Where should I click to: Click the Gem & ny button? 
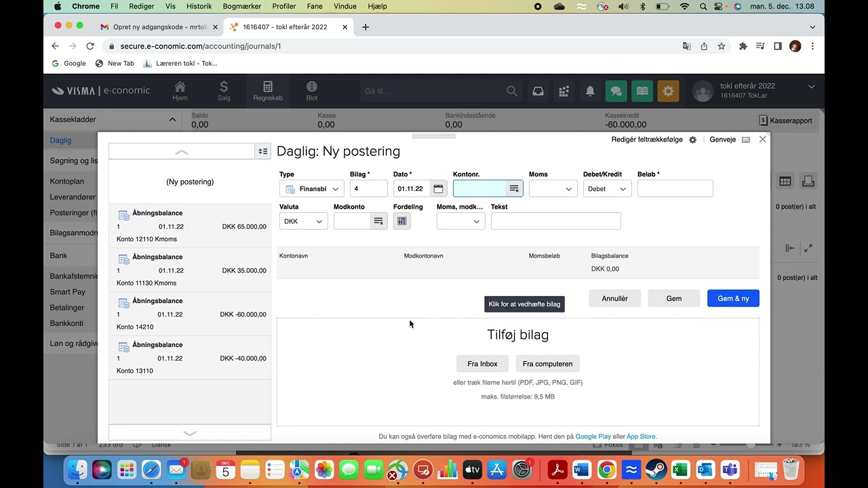coord(733,298)
